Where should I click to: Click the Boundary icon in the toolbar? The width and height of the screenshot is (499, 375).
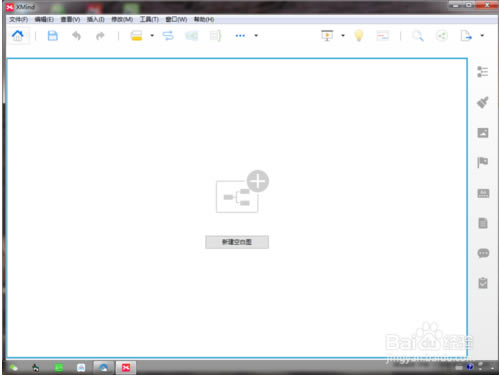(192, 36)
